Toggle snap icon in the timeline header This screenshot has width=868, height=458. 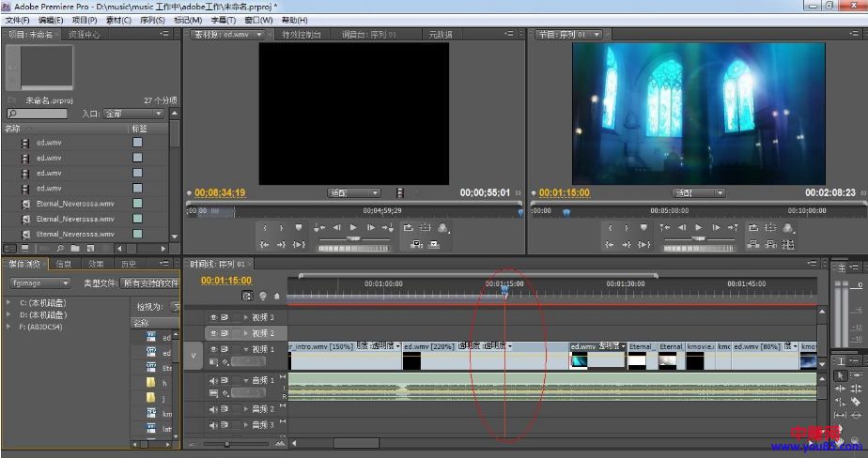pyautogui.click(x=247, y=296)
